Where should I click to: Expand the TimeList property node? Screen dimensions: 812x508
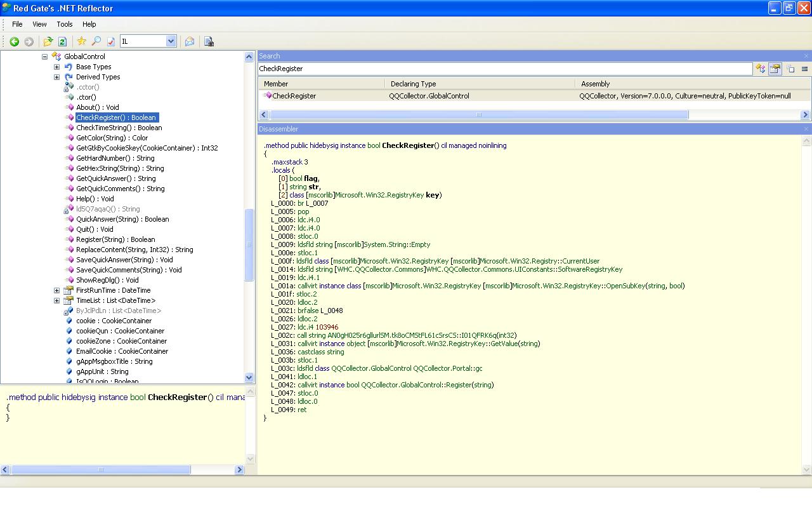tap(56, 300)
